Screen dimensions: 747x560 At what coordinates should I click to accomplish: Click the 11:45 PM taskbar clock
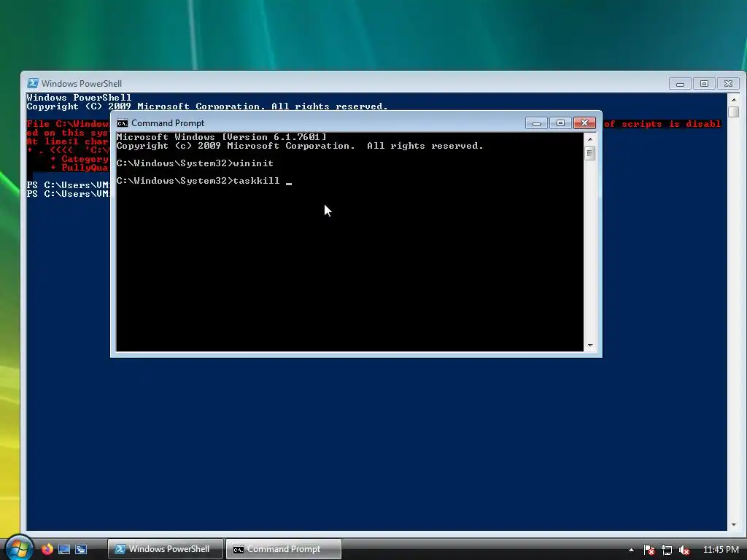[721, 550]
